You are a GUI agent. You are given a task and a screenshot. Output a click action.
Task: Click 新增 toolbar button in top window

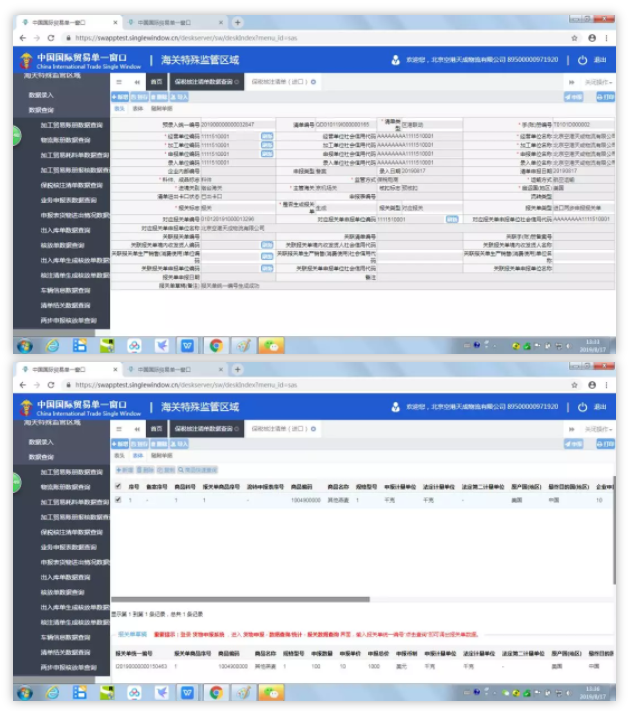click(120, 97)
